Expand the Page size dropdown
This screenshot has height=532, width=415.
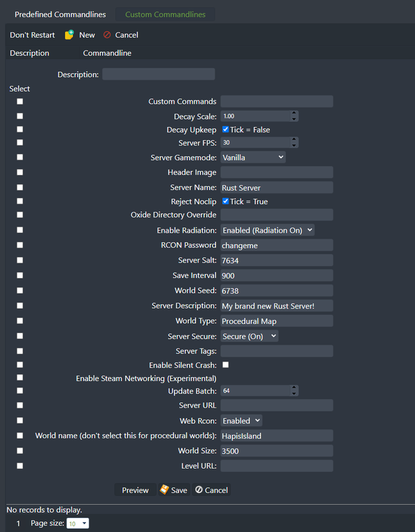coord(78,523)
